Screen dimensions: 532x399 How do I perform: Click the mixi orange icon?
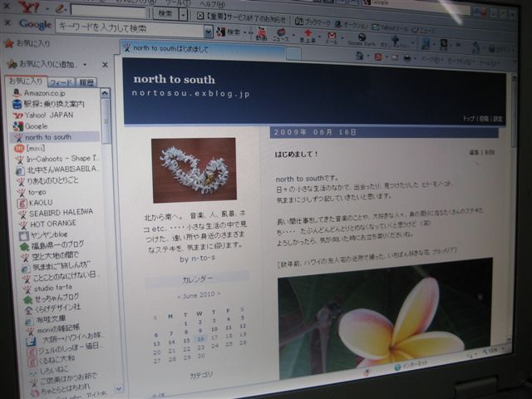tap(19, 148)
